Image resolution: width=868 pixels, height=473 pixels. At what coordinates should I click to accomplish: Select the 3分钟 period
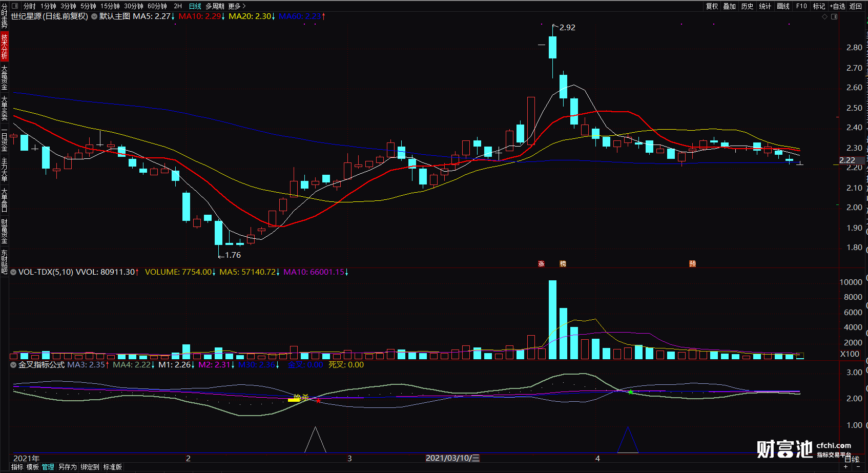point(68,6)
